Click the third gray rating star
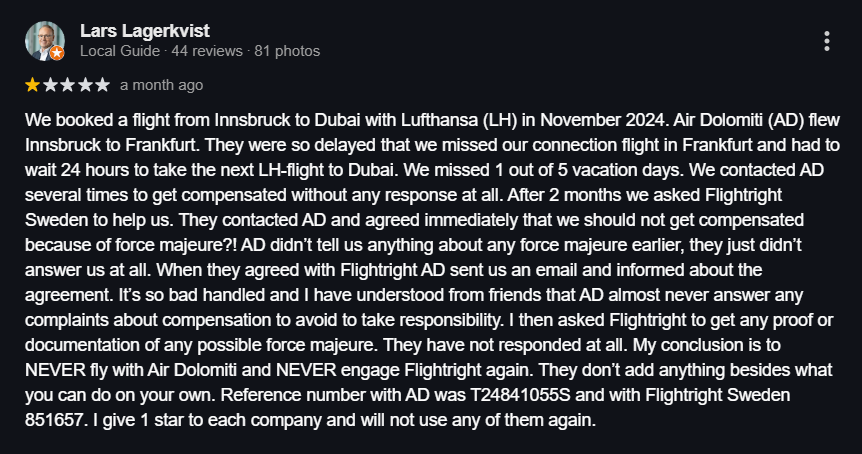 click(x=68, y=85)
